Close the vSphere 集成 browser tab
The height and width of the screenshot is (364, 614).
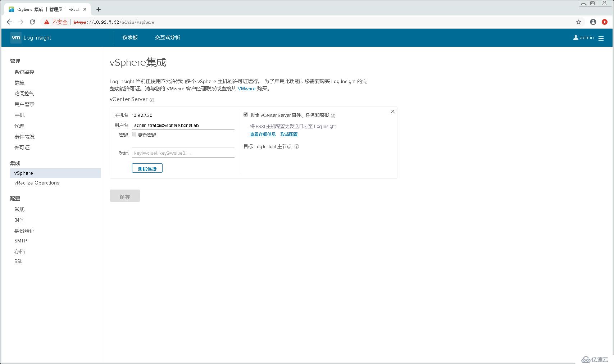85,9
